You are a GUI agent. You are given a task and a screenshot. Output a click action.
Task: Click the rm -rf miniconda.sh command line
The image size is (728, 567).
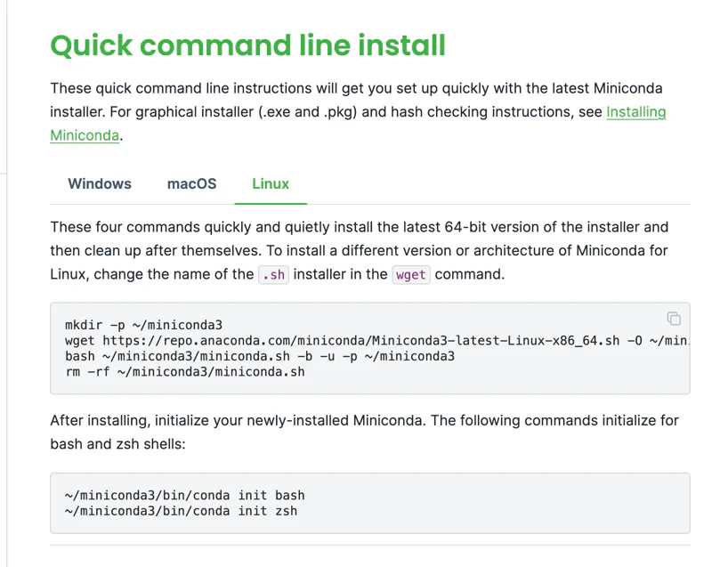coord(185,371)
